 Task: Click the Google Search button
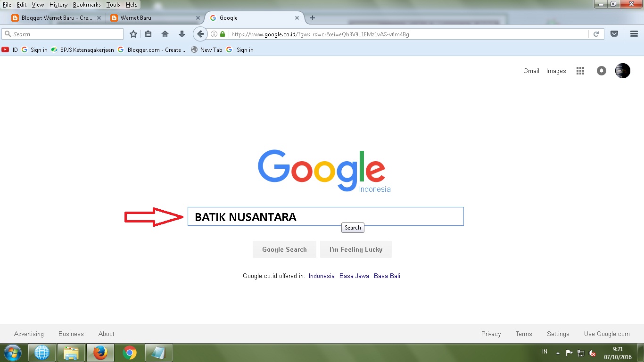tap(284, 249)
